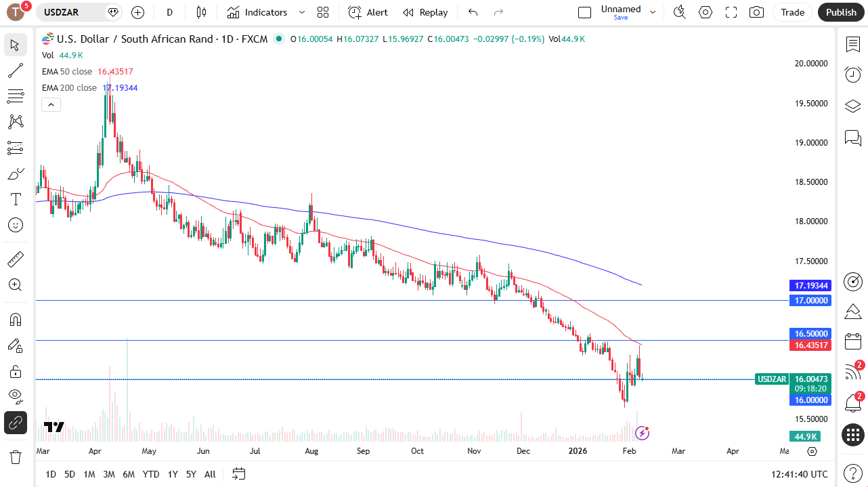Open quick search icon

[x=680, y=12]
